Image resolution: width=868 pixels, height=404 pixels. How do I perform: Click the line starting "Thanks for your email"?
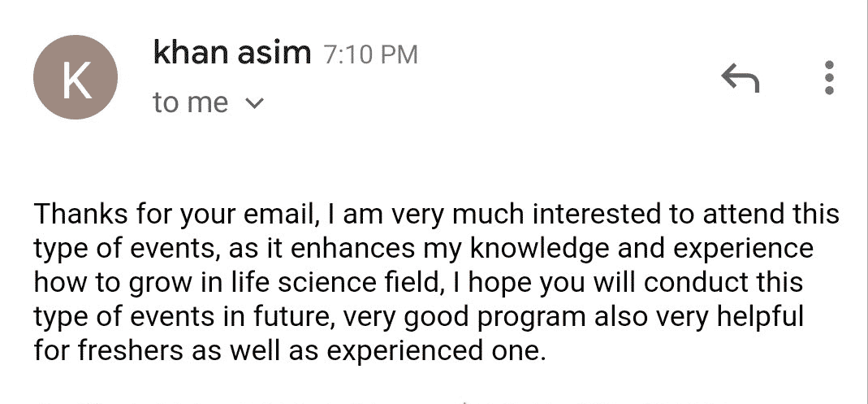point(436,215)
